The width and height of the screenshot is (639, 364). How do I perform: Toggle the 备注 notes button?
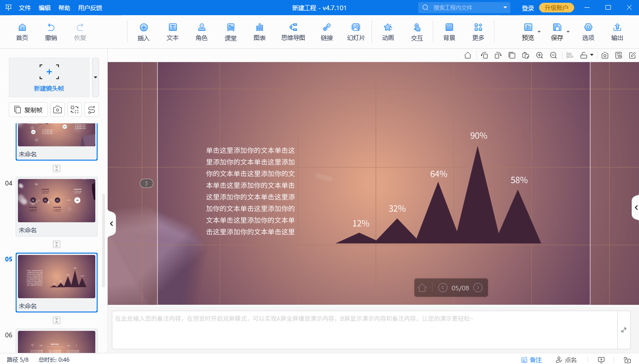point(531,360)
